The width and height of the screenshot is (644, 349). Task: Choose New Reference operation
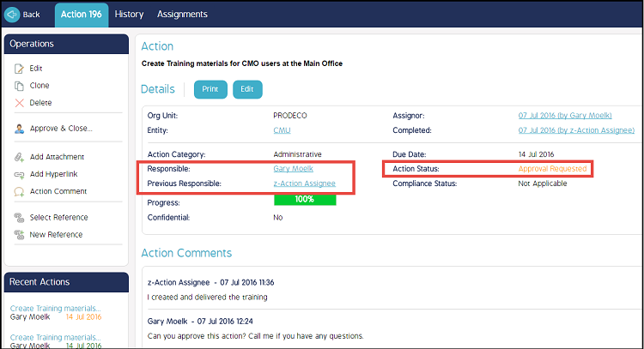[x=57, y=235]
